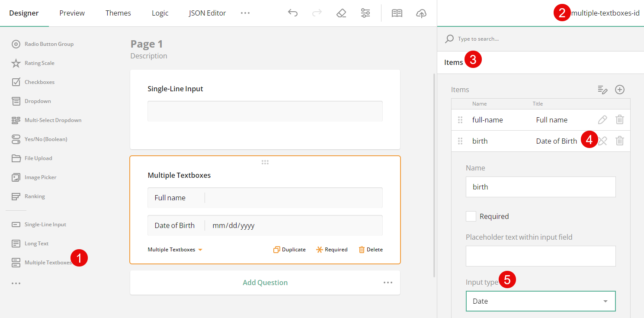Toggle Required on the Multiple Textboxes question
This screenshot has height=318, width=644.
[332, 249]
